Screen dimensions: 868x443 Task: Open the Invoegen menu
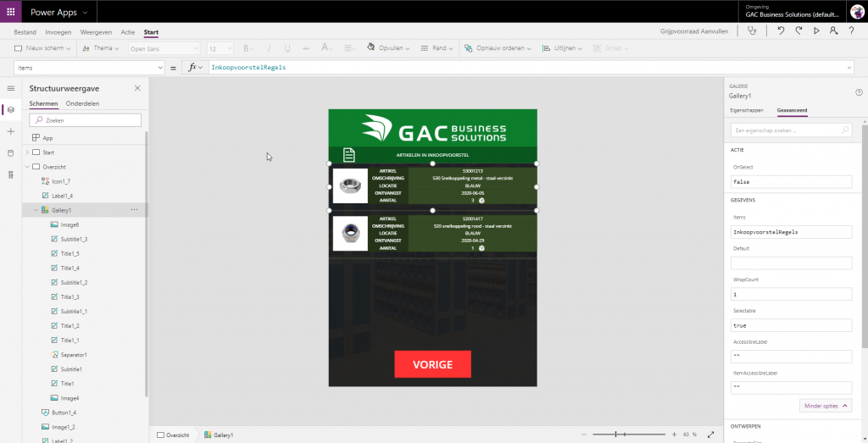pyautogui.click(x=58, y=32)
